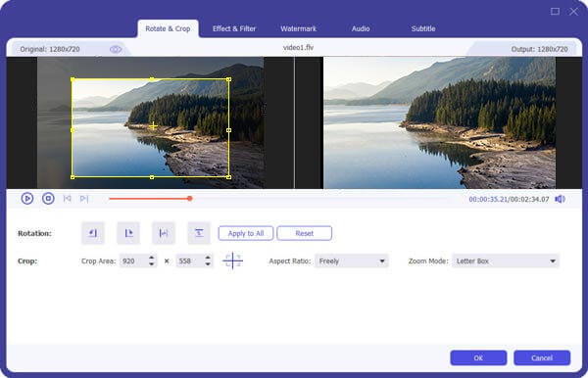Jump to next frame
This screenshot has width=588, height=378.
(x=84, y=198)
